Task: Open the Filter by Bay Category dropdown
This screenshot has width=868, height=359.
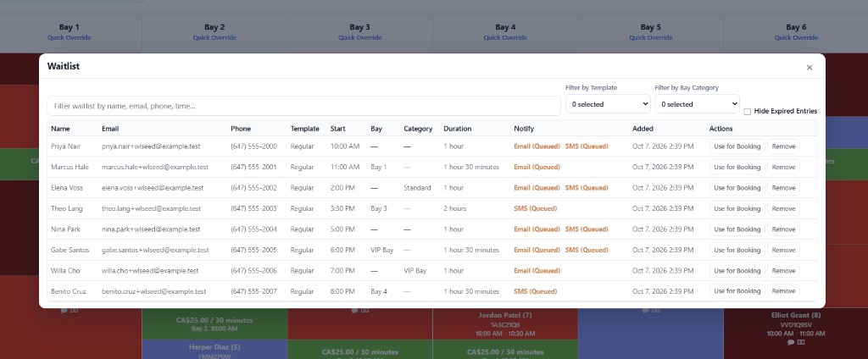Action: pos(697,104)
